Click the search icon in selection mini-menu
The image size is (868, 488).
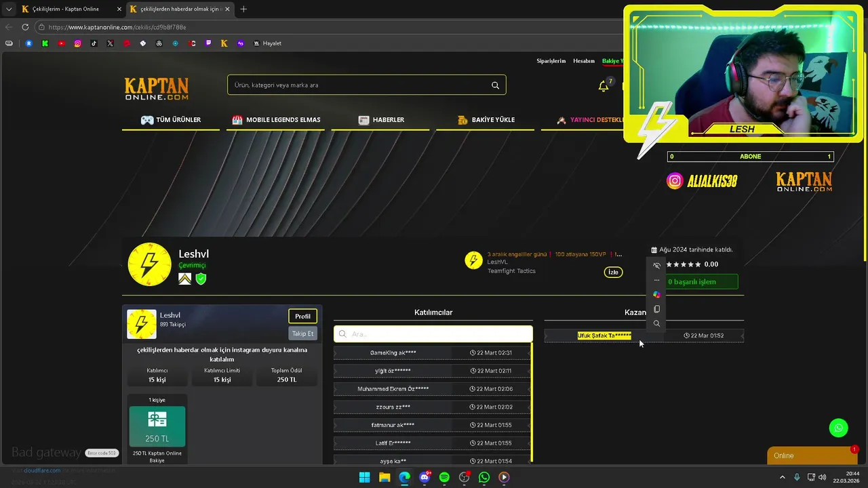(656, 324)
